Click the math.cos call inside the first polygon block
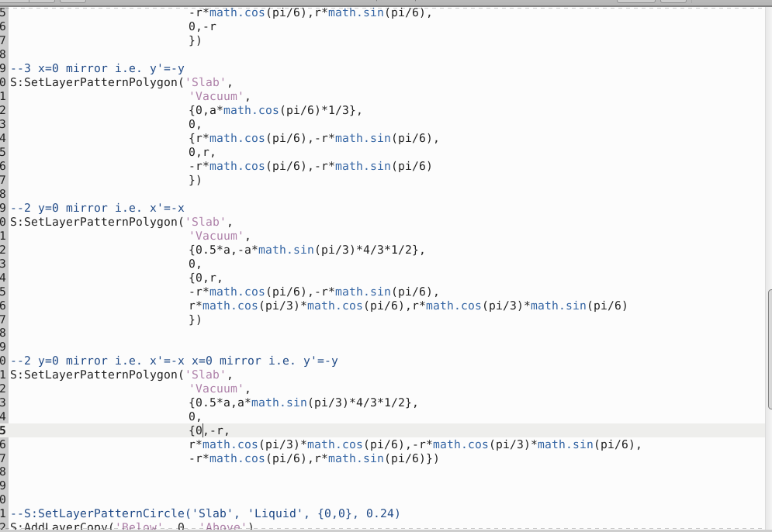Image resolution: width=772 pixels, height=532 pixels. (x=250, y=109)
